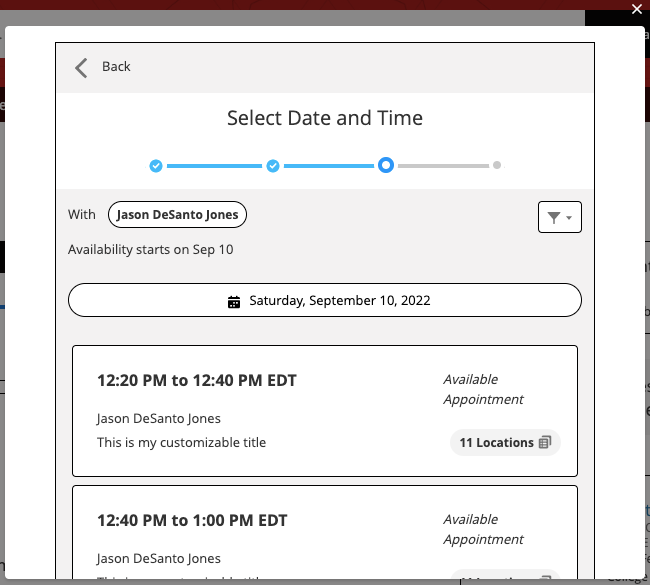Click the 'Select Date and Time' heading

(325, 118)
